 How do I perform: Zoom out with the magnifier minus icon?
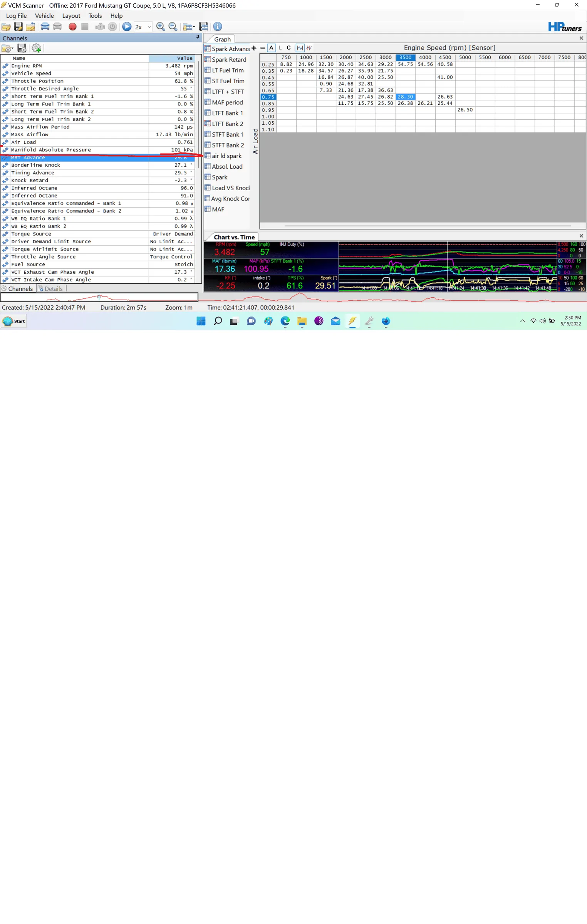[173, 27]
